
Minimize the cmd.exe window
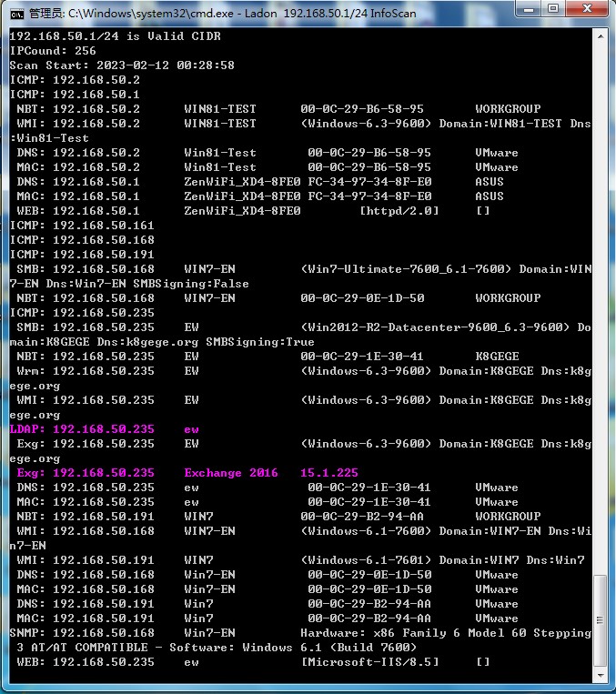tap(528, 9)
